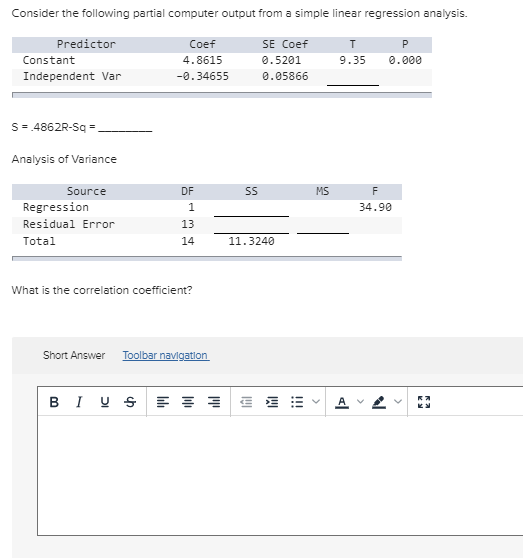
Task: Click the T value 9.35
Action: click(352, 60)
